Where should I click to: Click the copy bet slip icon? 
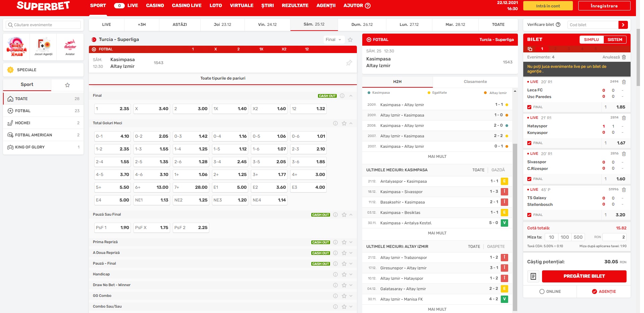tap(530, 49)
